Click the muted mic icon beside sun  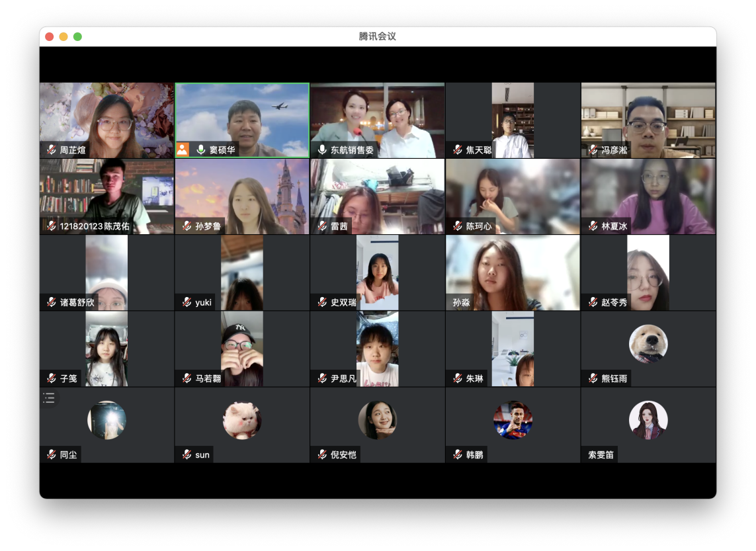[187, 455]
